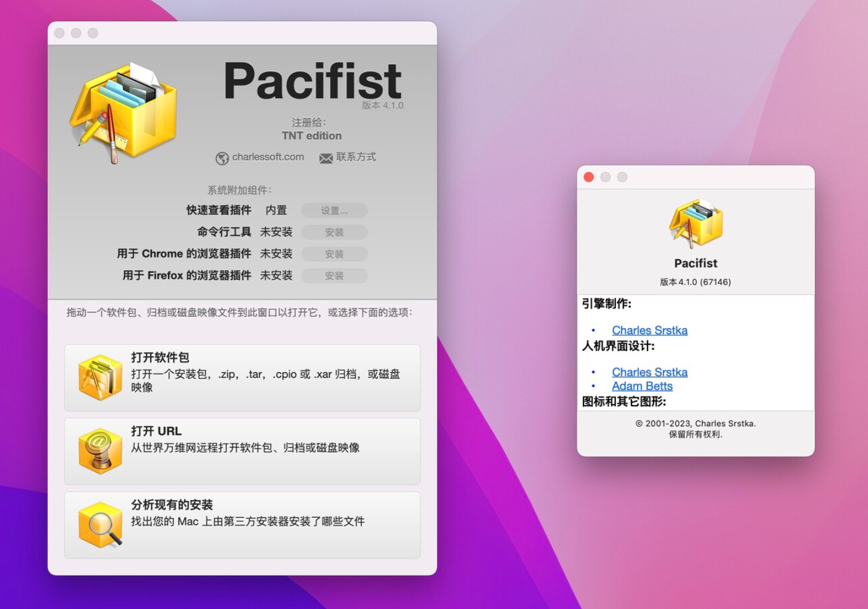Click the 用于 Chrome 的浏览器插件 label
The image size is (868, 609).
pyautogui.click(x=184, y=253)
